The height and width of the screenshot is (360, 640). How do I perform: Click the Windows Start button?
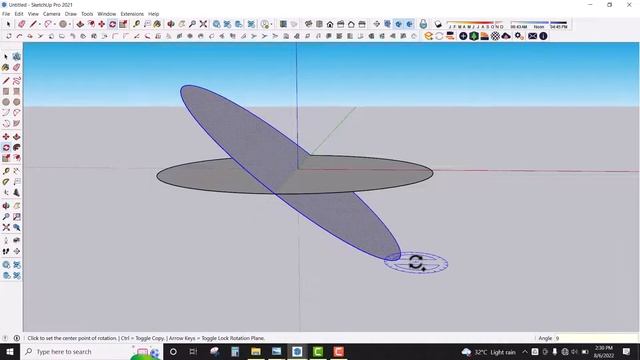pos(10,351)
